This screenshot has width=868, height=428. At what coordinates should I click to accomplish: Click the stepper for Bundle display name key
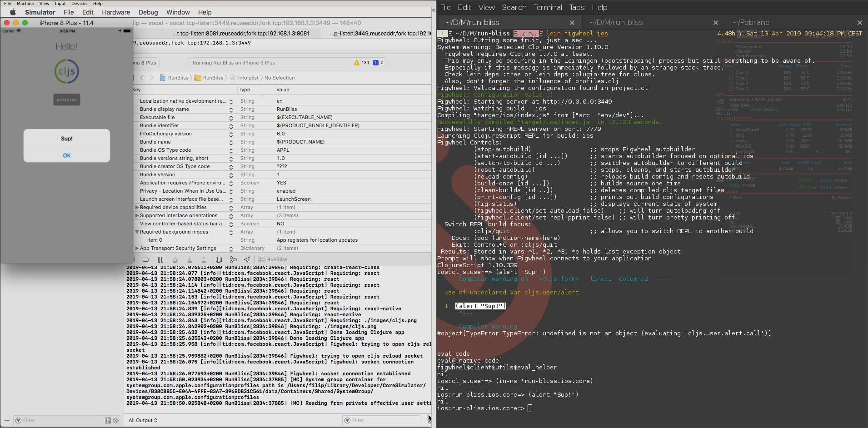[231, 109]
